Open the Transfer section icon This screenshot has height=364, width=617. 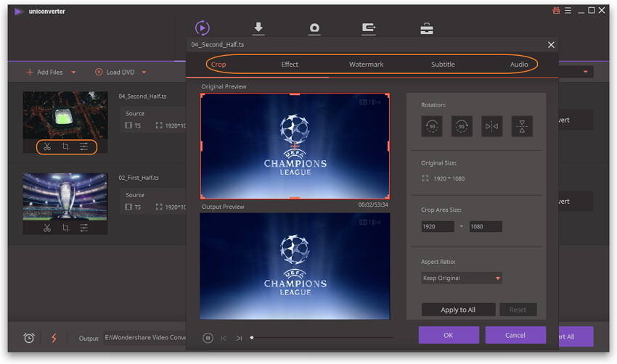368,29
